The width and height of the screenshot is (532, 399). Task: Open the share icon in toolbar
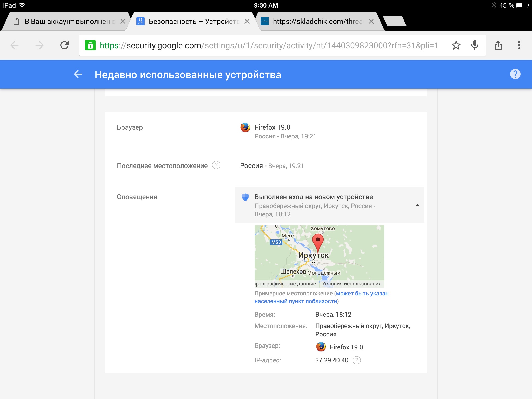click(498, 45)
